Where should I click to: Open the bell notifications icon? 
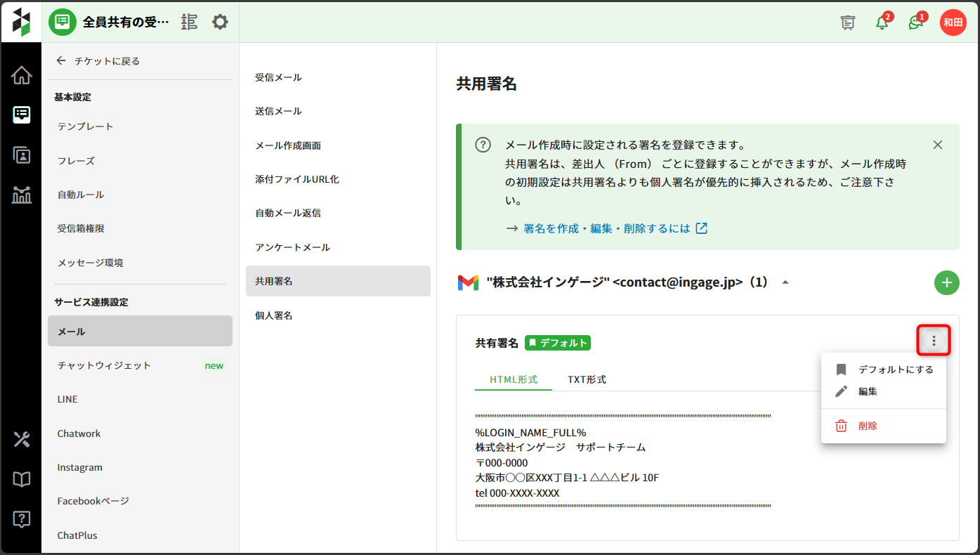tap(882, 22)
